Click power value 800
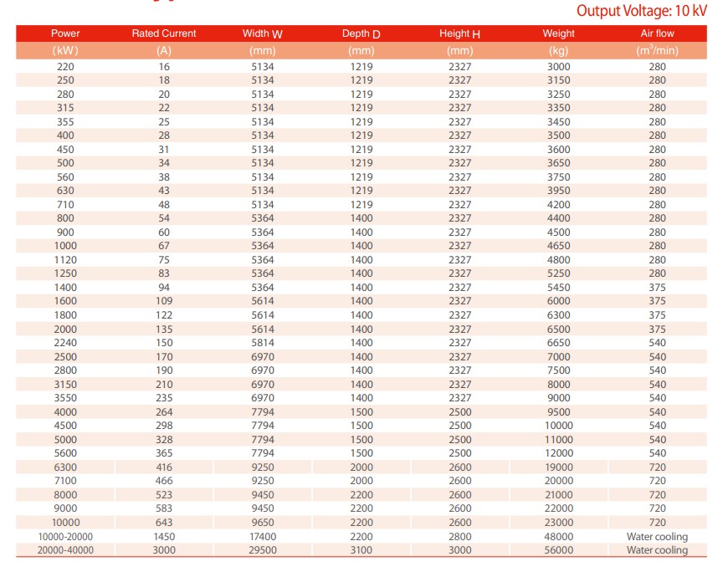The width and height of the screenshot is (728, 582). (65, 218)
